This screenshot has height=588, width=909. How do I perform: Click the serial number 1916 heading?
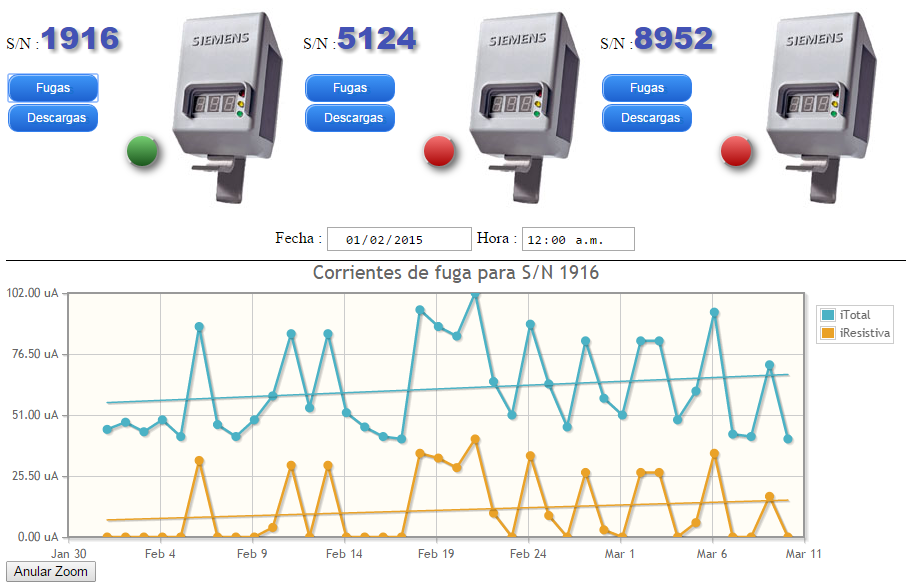tap(80, 40)
